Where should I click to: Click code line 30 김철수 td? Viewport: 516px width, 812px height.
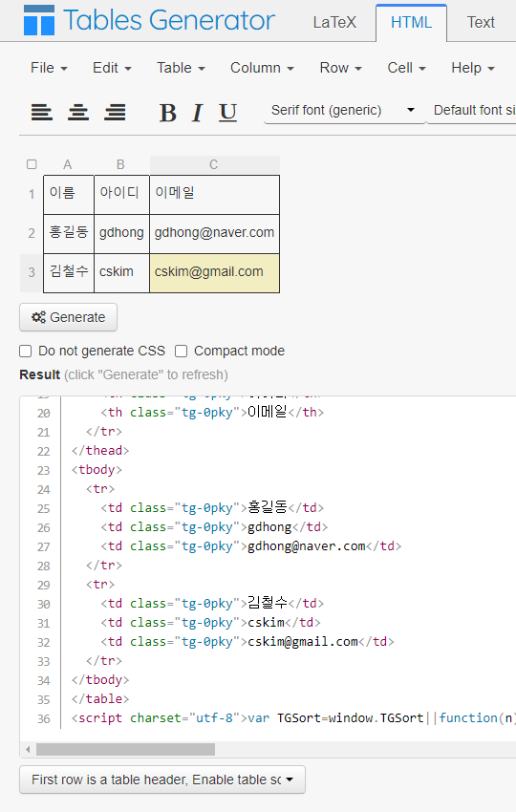(x=212, y=604)
